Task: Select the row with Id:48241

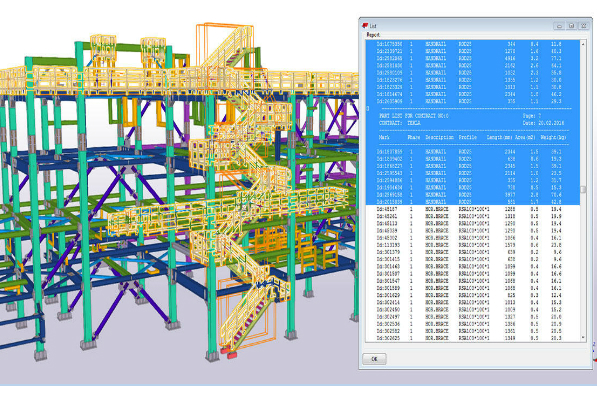Action: click(385, 214)
